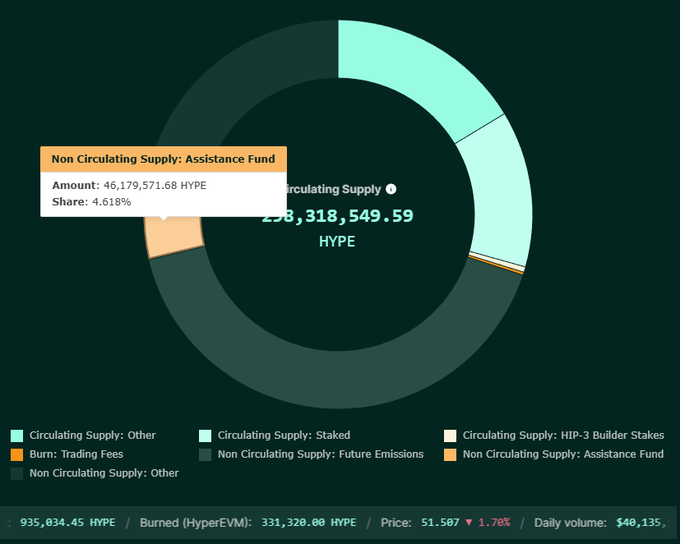Click legend label Burn: Trading Fees
Image resolution: width=680 pixels, height=544 pixels.
tap(76, 454)
